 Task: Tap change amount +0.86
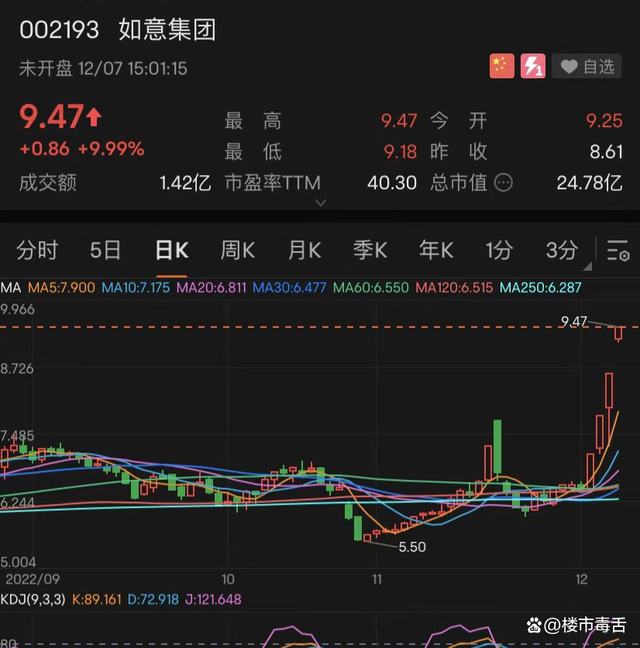[45, 149]
